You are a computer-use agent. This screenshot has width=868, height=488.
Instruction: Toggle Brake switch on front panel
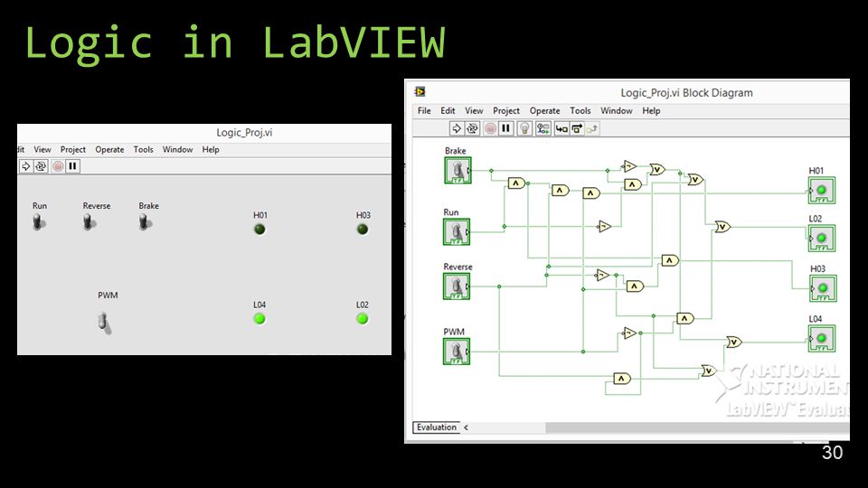coord(145,222)
